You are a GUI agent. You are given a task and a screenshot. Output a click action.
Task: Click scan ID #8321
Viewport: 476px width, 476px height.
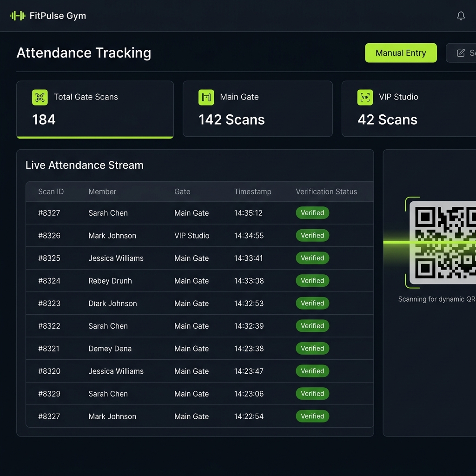coord(48,349)
